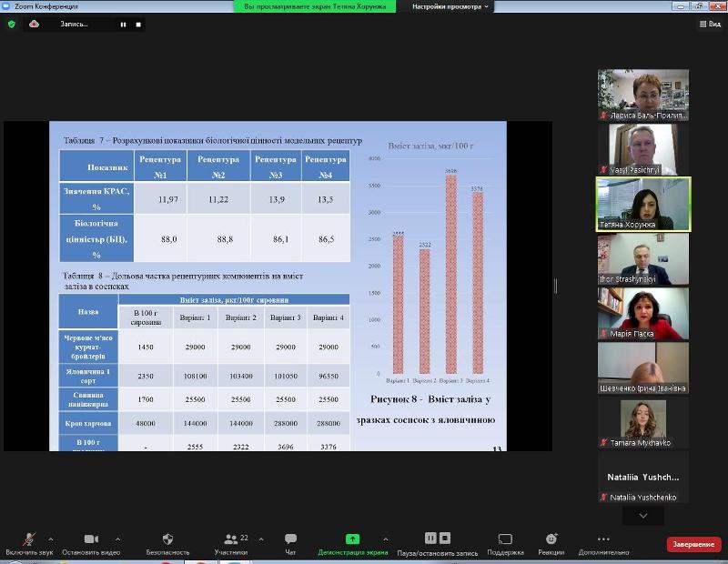Click cell value 11,97
Image resolution: width=728 pixels, height=564 pixels.
click(x=168, y=199)
